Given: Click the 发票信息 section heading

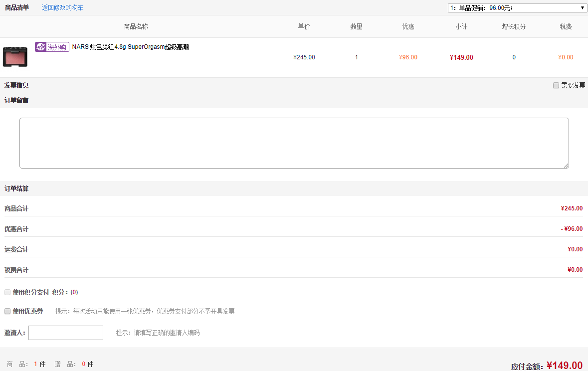Looking at the screenshot, I should (x=16, y=86).
